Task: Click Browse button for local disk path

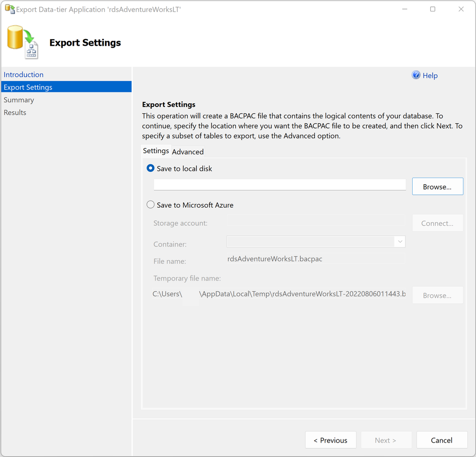Action: click(x=437, y=187)
